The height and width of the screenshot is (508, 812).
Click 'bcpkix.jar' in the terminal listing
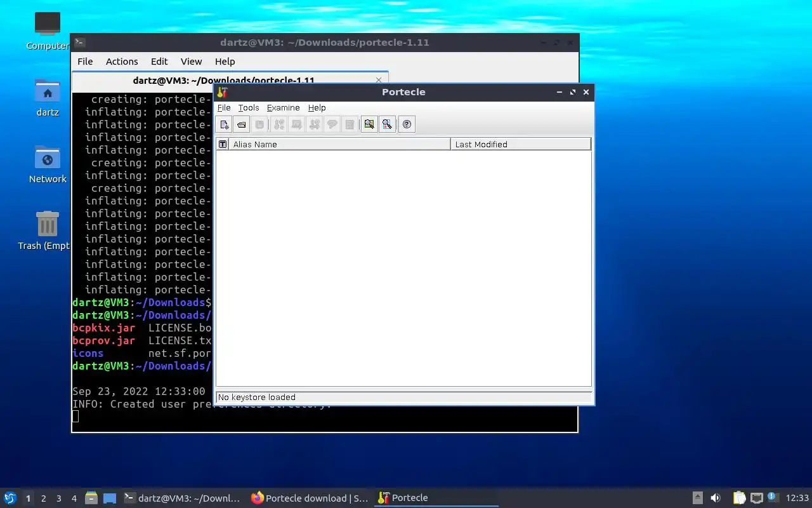pos(104,328)
